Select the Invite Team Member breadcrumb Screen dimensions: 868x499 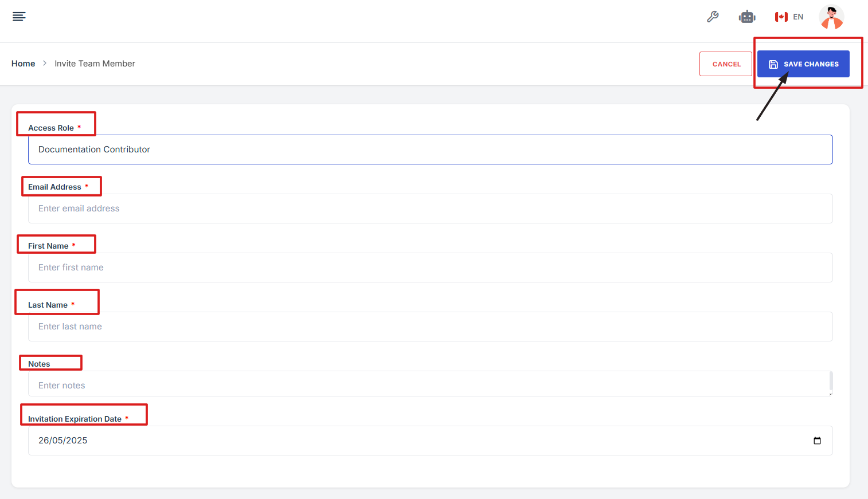tap(95, 64)
